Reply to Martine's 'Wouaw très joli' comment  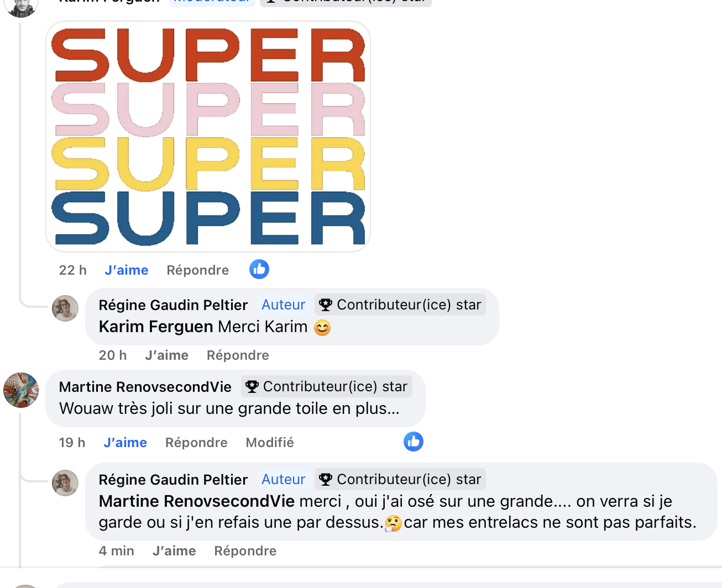tap(196, 443)
